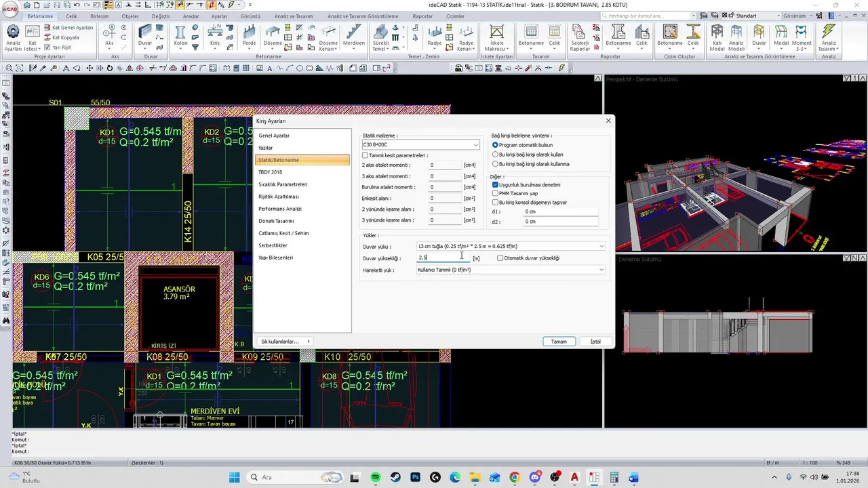Select the Kolon column tool
Screen dimensions: 868x488
tap(180, 37)
